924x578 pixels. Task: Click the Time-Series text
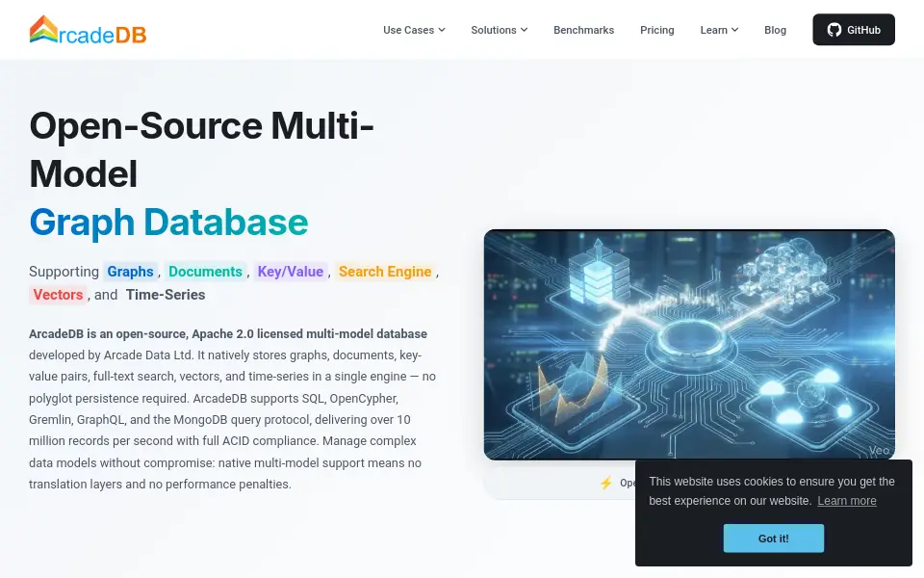point(165,295)
